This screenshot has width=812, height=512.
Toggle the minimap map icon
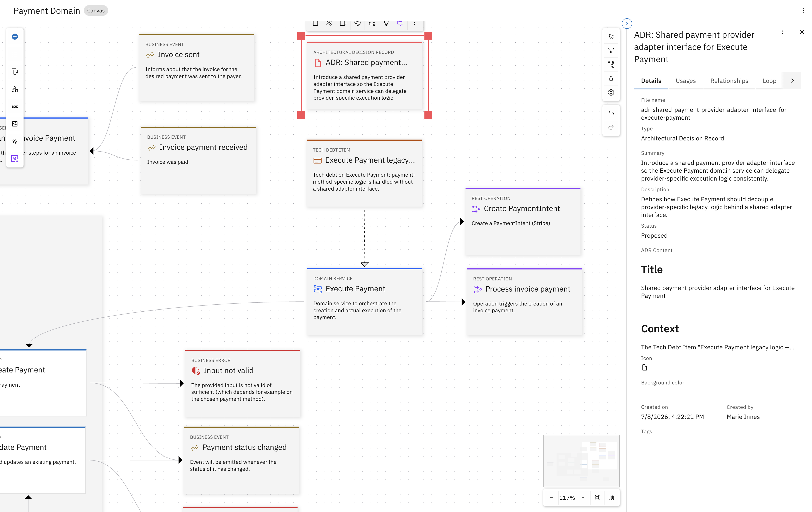click(611, 497)
